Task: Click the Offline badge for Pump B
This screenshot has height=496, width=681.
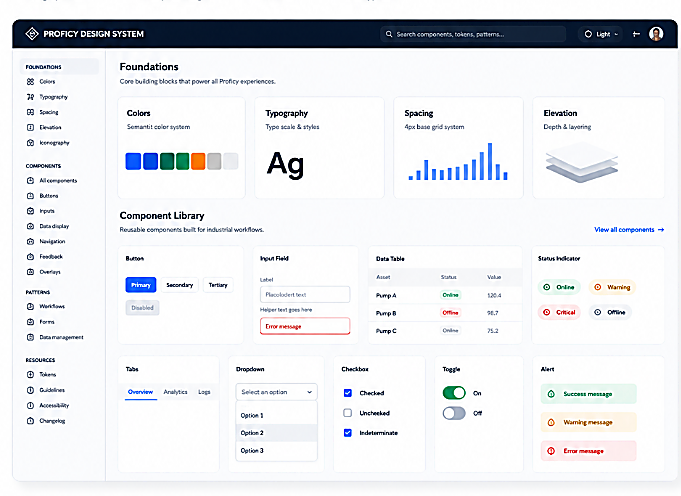Action: 450,313
